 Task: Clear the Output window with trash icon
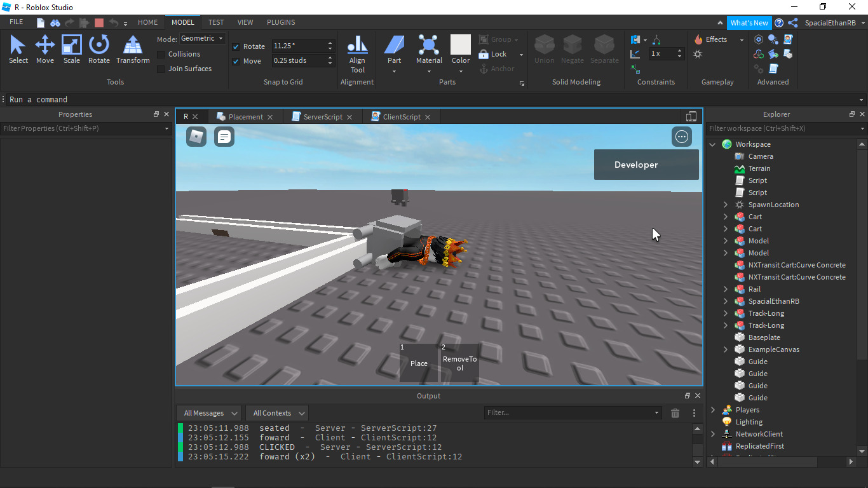pyautogui.click(x=675, y=413)
